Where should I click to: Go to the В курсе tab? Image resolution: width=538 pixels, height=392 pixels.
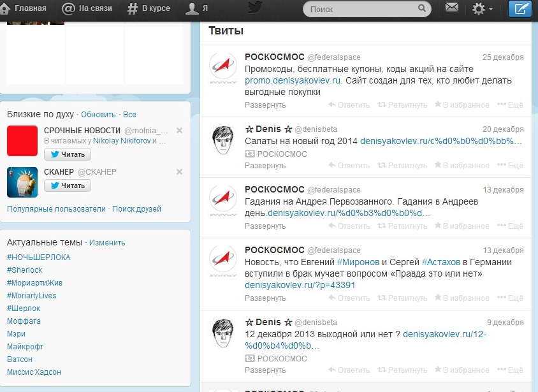150,9
